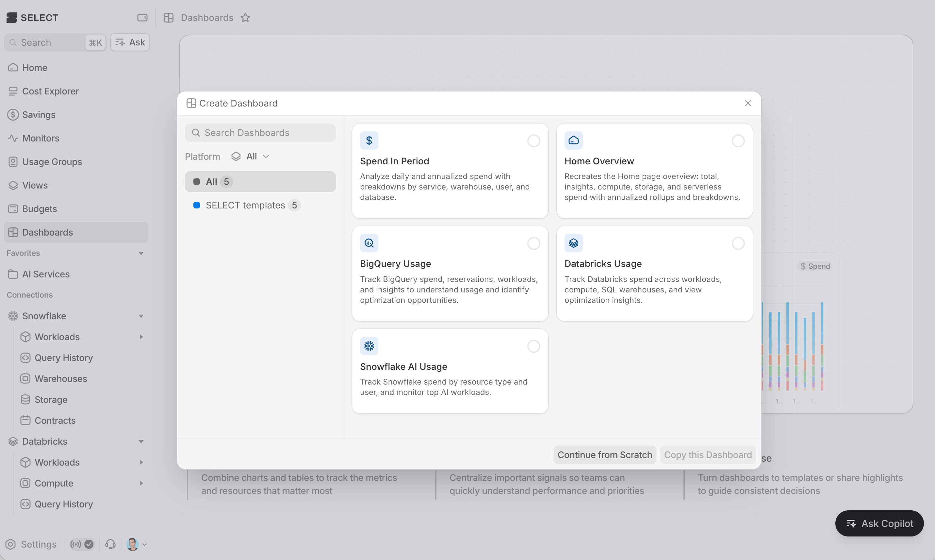Expand Databricks Compute submenu arrow
935x560 pixels.
click(141, 483)
